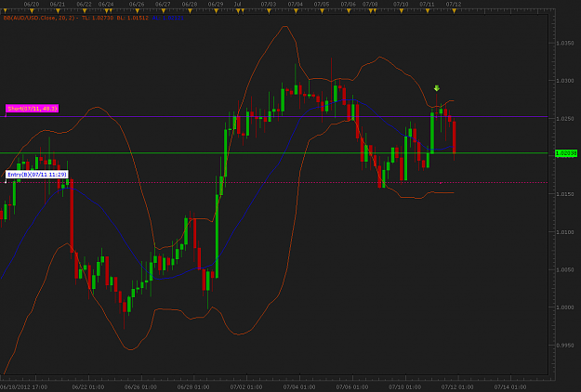Click the BL: 1.01512 band value
581x392 pixels.
click(133, 18)
